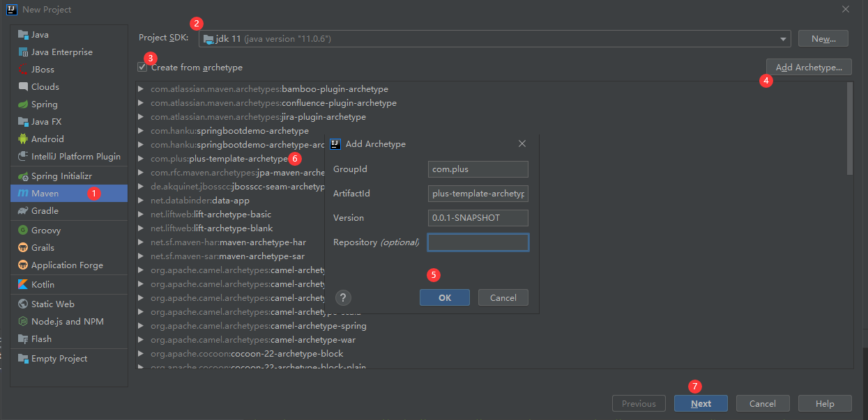The image size is (868, 420).
Task: Choose the Flash folder icon
Action: [23, 339]
